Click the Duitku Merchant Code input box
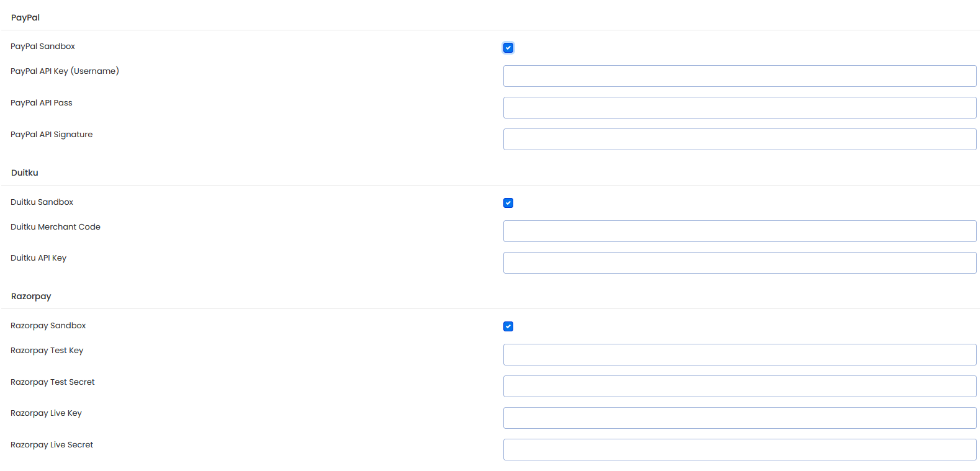Image resolution: width=980 pixels, height=471 pixels. point(739,231)
